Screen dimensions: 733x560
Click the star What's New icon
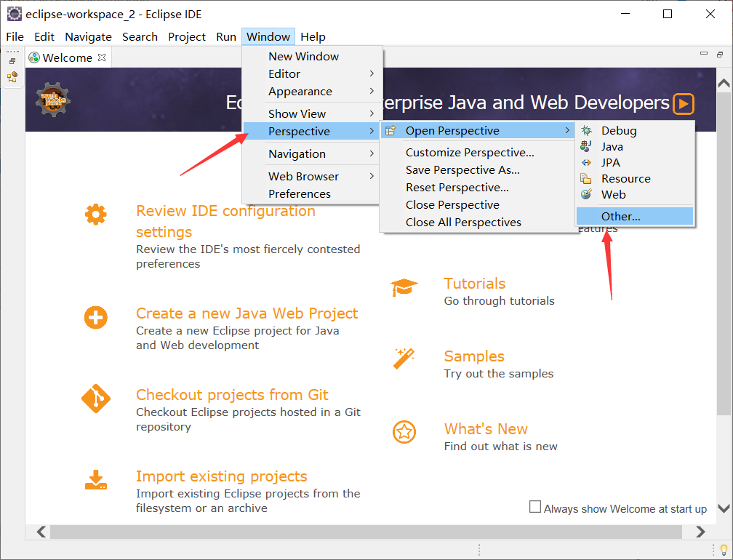click(404, 432)
